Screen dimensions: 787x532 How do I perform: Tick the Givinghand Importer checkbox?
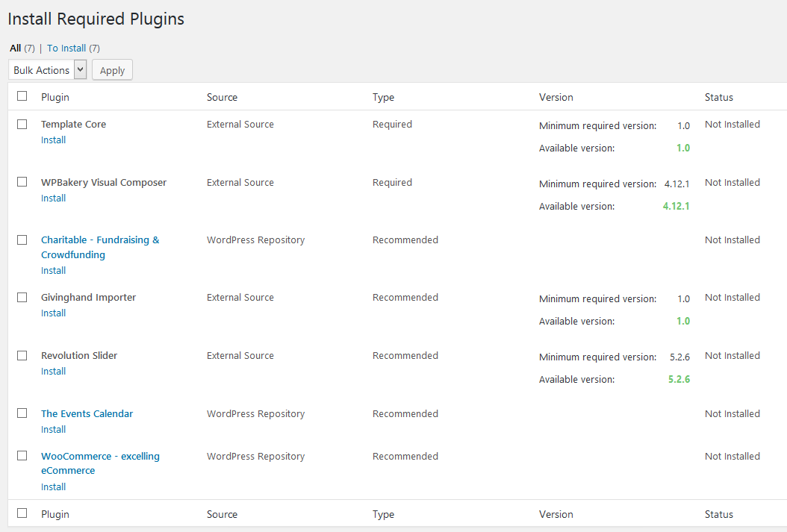[22, 297]
